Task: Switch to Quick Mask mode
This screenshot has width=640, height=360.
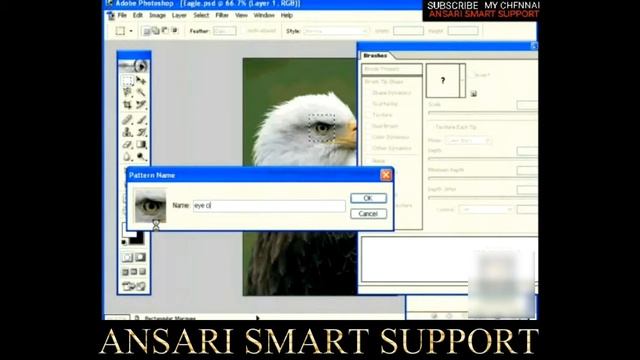Action: coord(141,257)
